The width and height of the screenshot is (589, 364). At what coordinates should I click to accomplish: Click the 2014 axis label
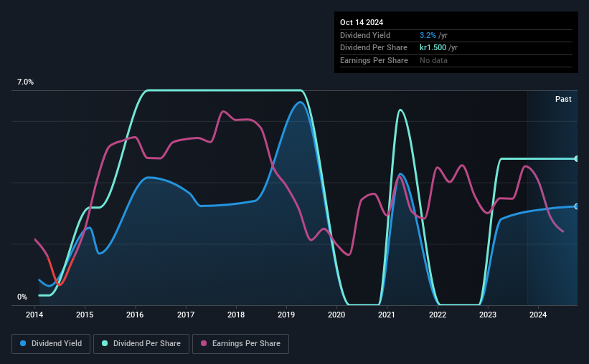pyautogui.click(x=34, y=315)
